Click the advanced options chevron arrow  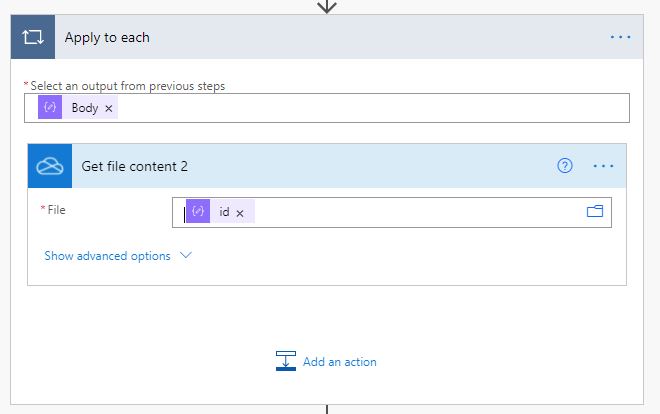pos(186,255)
